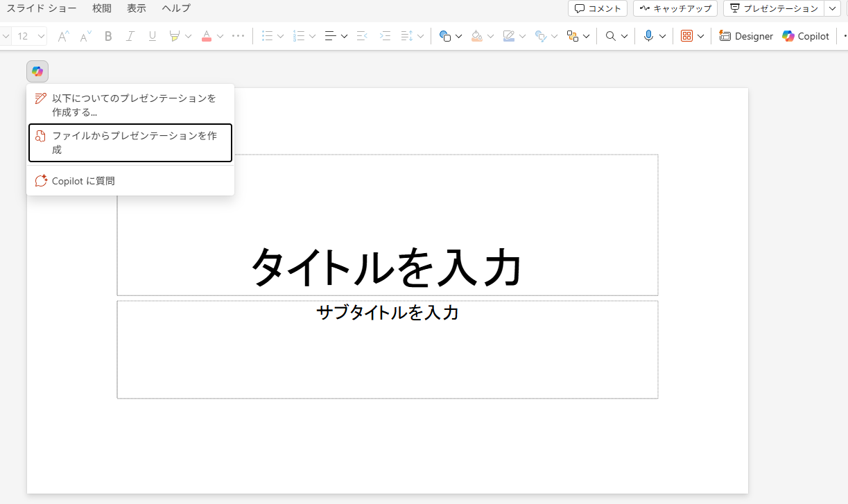Open the Dictate options dropdown arrow

(x=662, y=36)
